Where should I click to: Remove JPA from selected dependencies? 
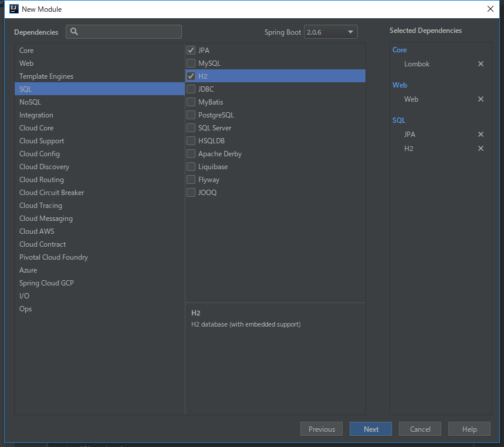click(x=481, y=134)
